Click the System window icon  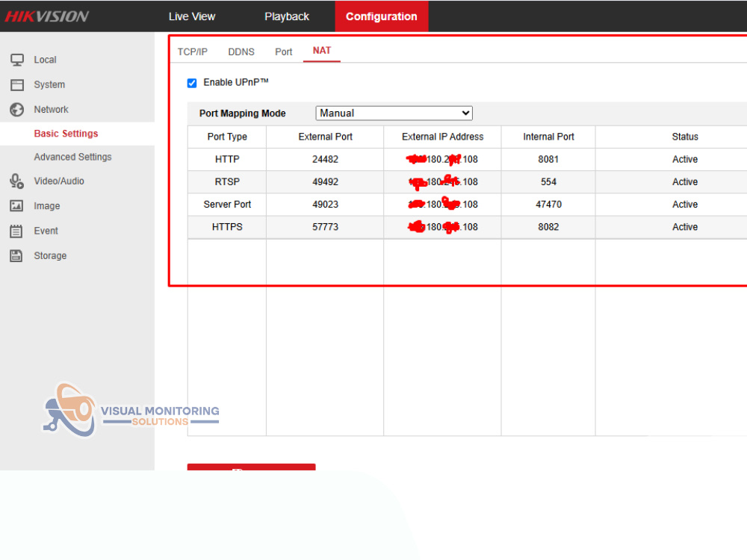click(x=17, y=85)
